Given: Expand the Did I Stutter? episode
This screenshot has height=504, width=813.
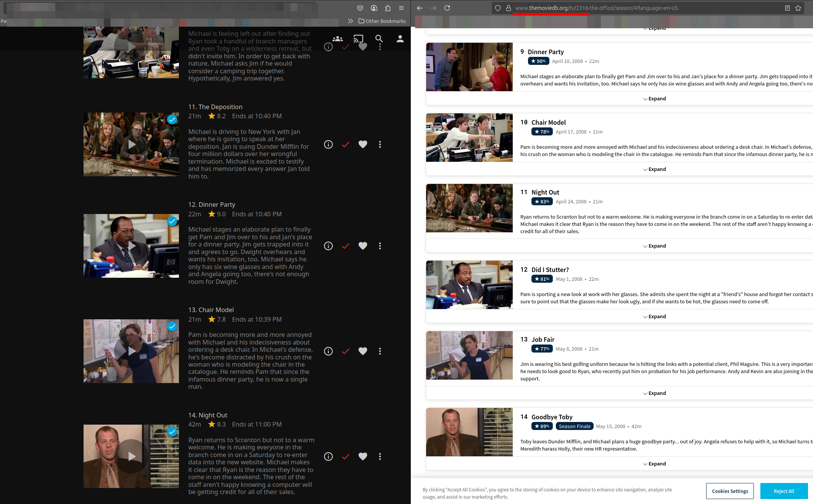Looking at the screenshot, I should click(x=654, y=316).
